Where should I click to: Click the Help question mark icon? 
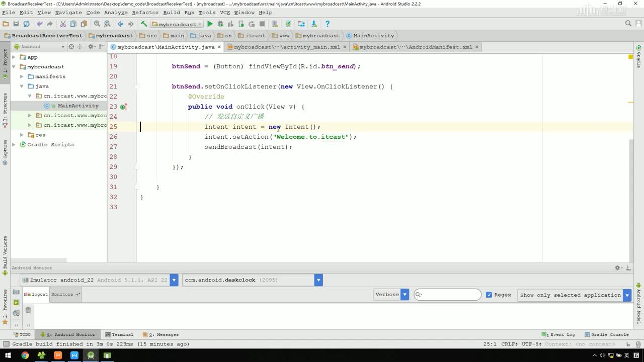(328, 24)
